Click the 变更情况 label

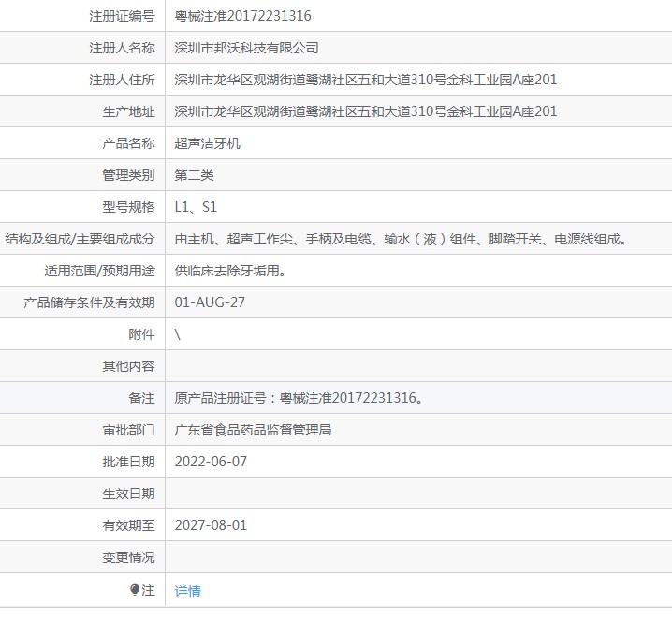128,557
